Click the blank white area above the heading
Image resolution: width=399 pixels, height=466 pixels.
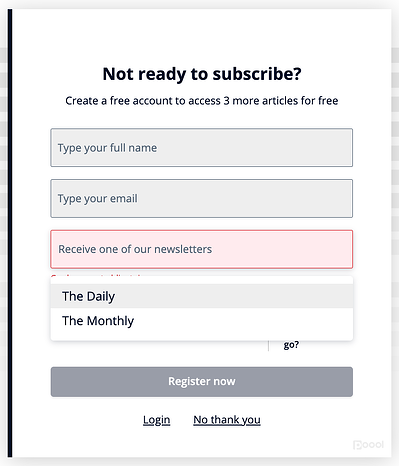point(202,35)
